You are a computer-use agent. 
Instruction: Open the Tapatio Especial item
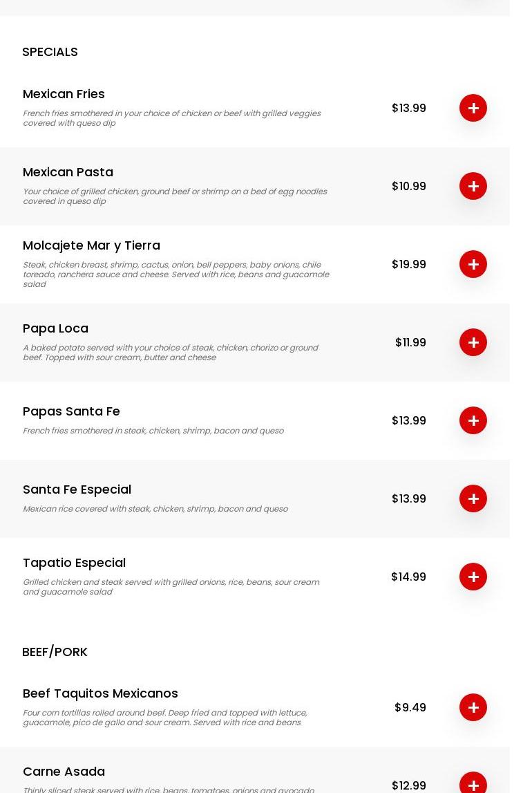point(74,563)
